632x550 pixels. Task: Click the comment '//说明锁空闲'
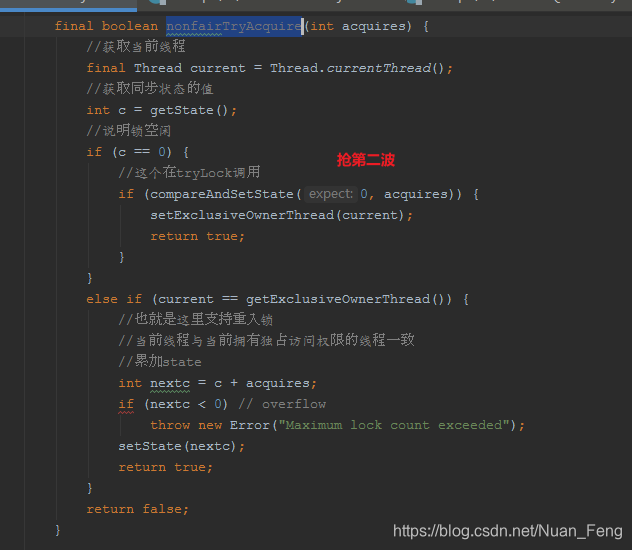[x=129, y=131]
